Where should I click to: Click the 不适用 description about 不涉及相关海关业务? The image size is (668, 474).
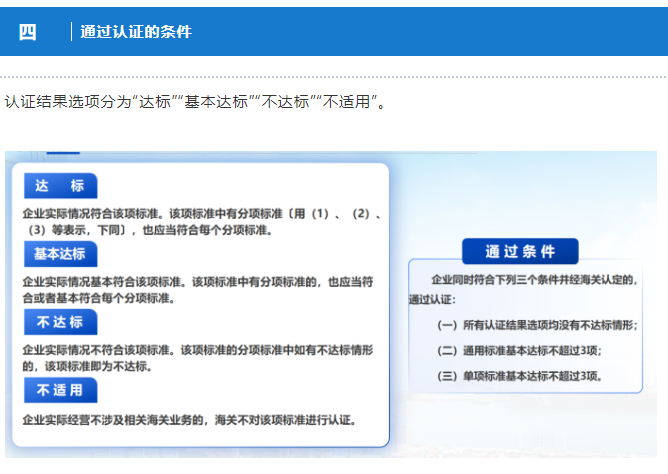[189, 420]
